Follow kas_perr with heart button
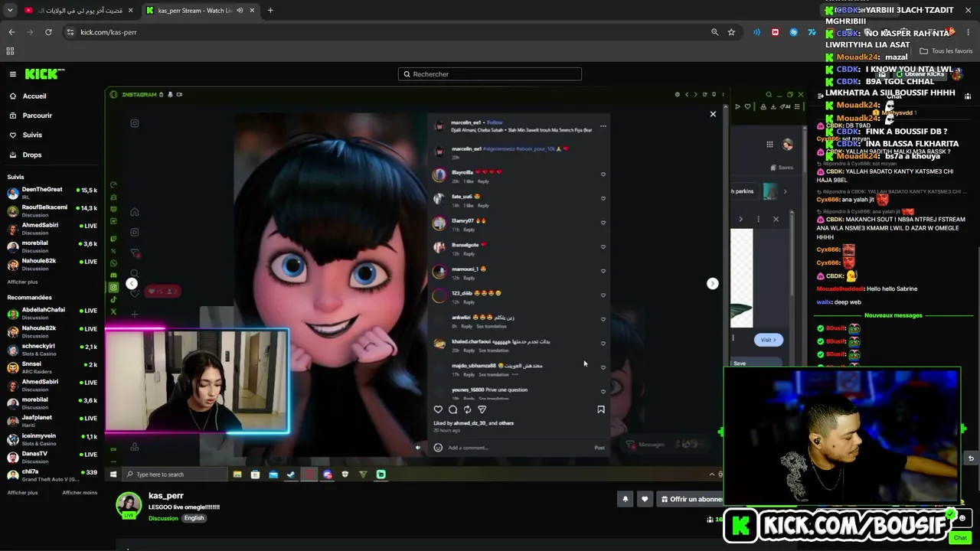The image size is (980, 551). click(645, 499)
